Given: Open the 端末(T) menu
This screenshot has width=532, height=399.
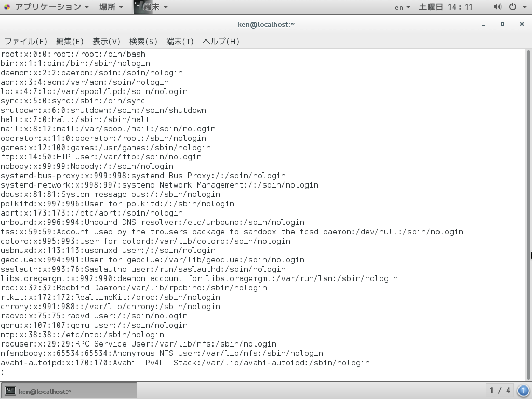Looking at the screenshot, I should (180, 42).
